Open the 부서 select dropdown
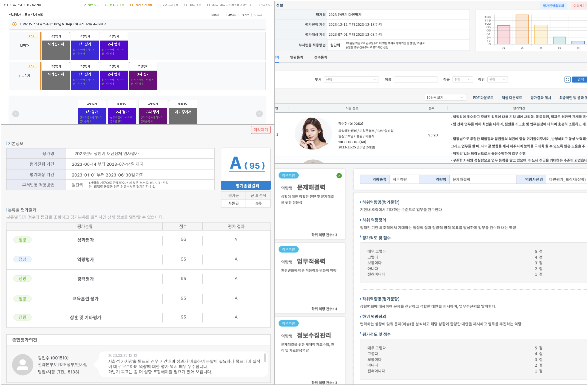This screenshot has height=386, width=588. point(351,80)
